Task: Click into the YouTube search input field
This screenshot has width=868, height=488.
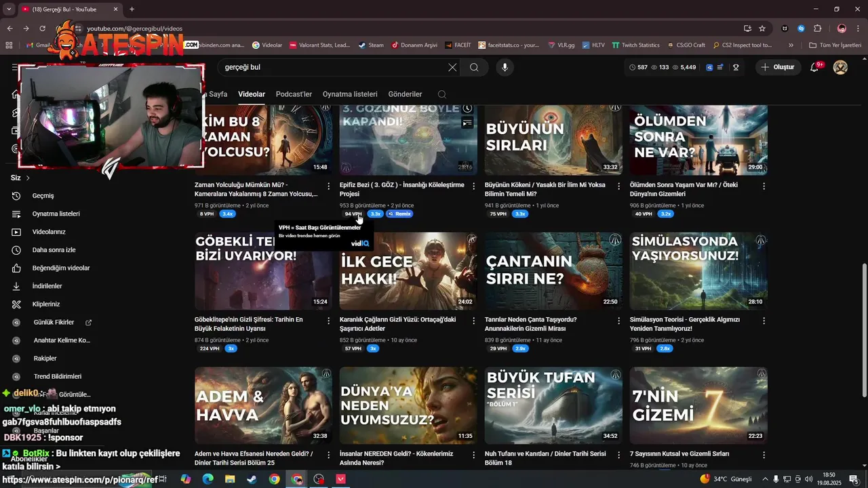Action: [x=332, y=67]
